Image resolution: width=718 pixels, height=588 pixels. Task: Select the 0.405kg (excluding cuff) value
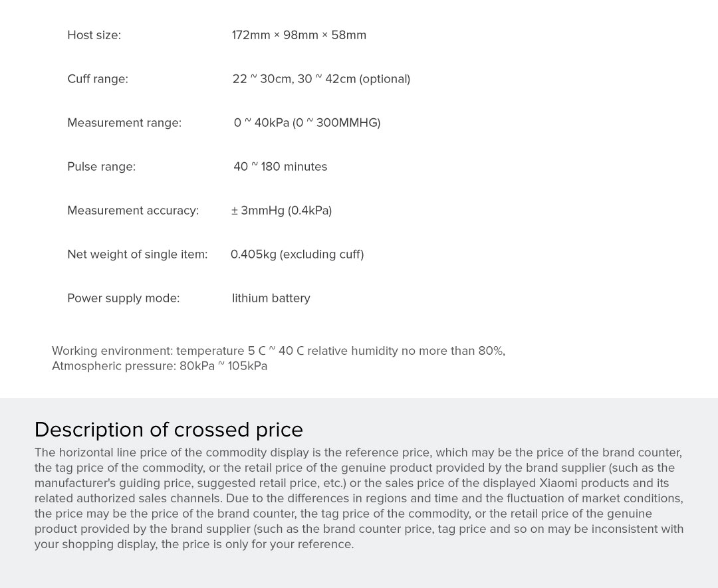coord(297,254)
